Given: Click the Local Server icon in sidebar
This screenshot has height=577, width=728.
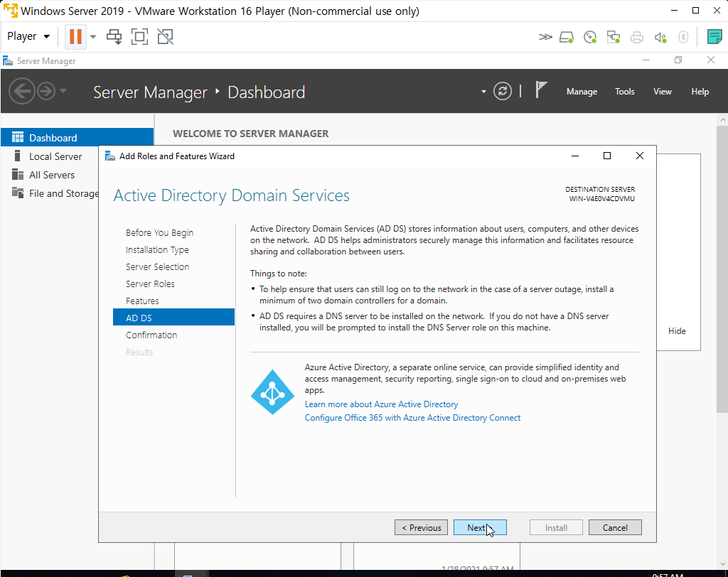Looking at the screenshot, I should click(x=18, y=156).
